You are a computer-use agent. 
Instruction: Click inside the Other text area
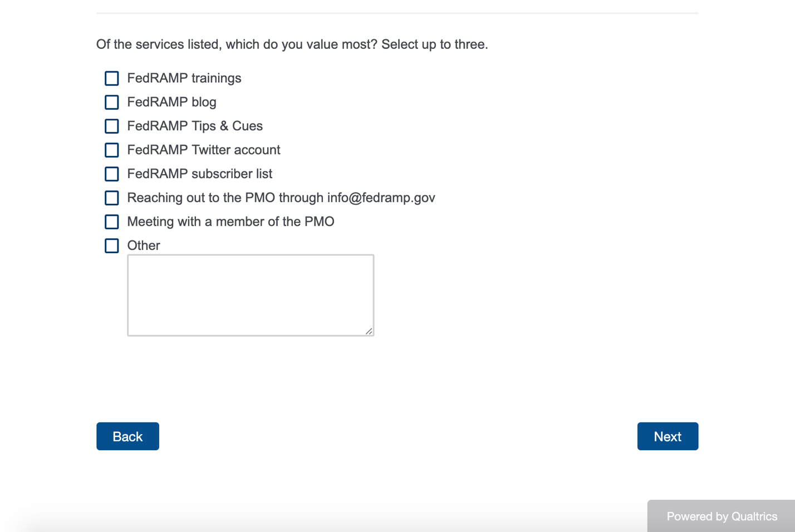point(251,295)
